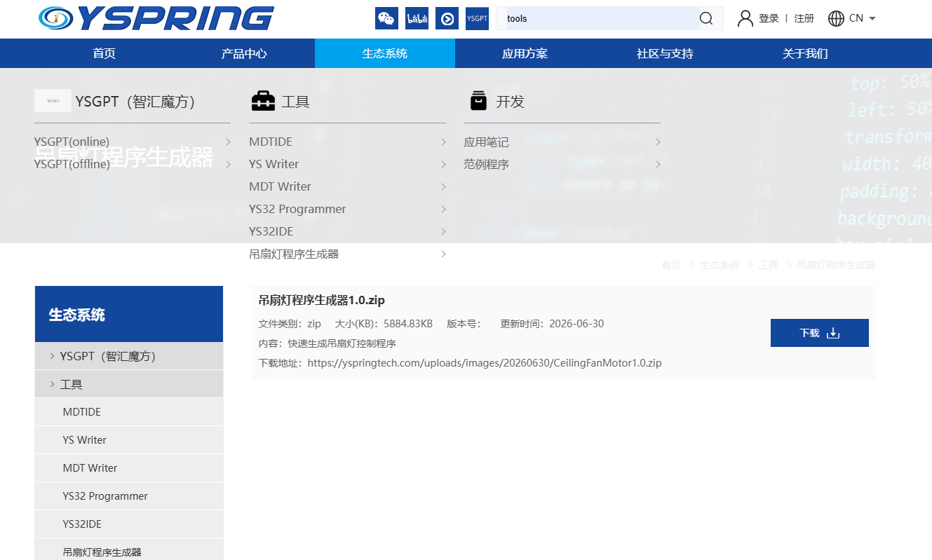Click the CeilingFanMotor1.0.zip download URL
Viewport: 932px width, 560px height.
coord(485,363)
